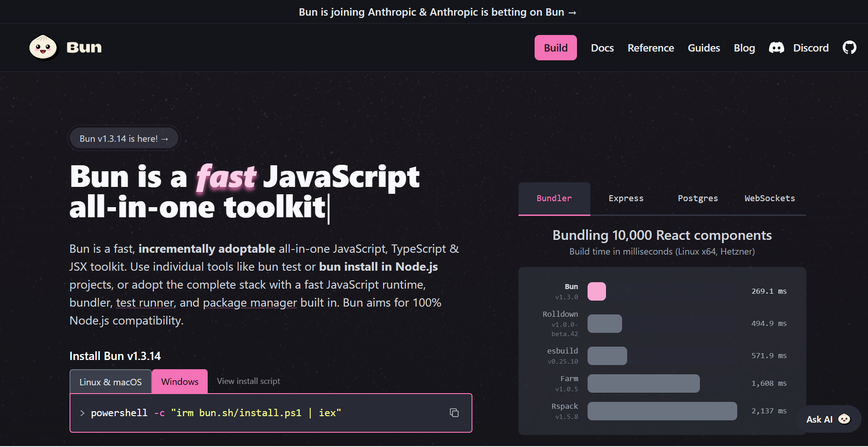Click the Bun mascot logo icon
868x447 pixels.
tap(43, 47)
